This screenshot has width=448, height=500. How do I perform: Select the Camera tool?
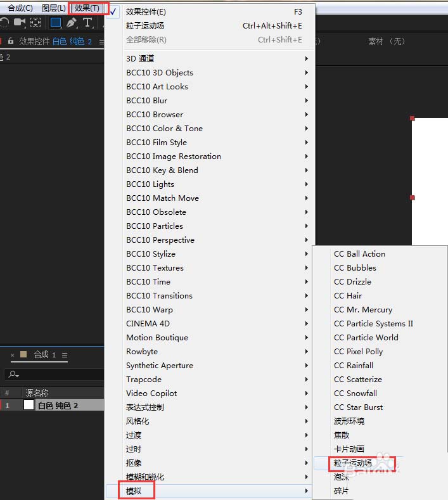[x=20, y=22]
